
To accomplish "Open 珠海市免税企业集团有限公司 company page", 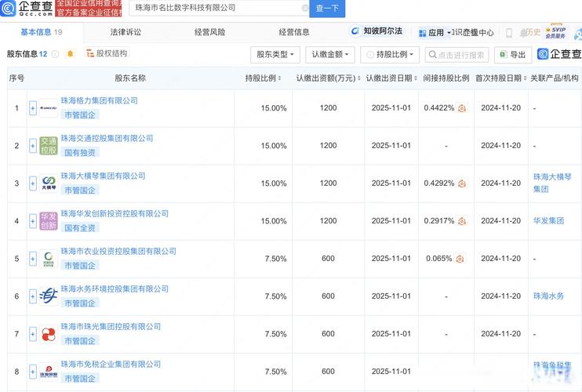I will pos(111,365).
